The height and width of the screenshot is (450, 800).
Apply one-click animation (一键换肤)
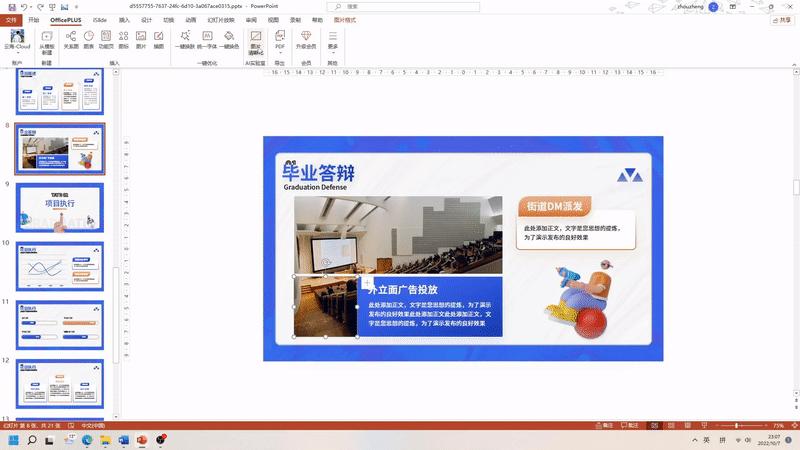[185, 39]
